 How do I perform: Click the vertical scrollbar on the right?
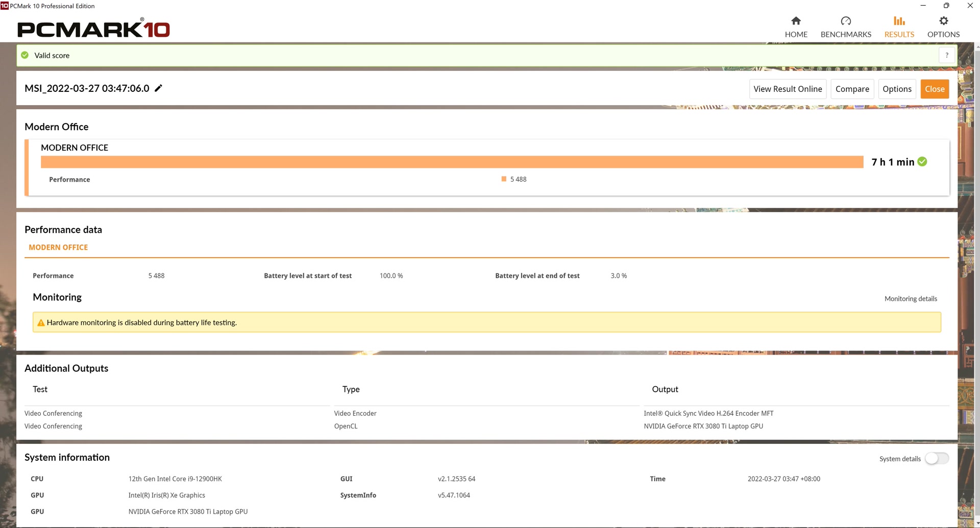click(x=977, y=286)
